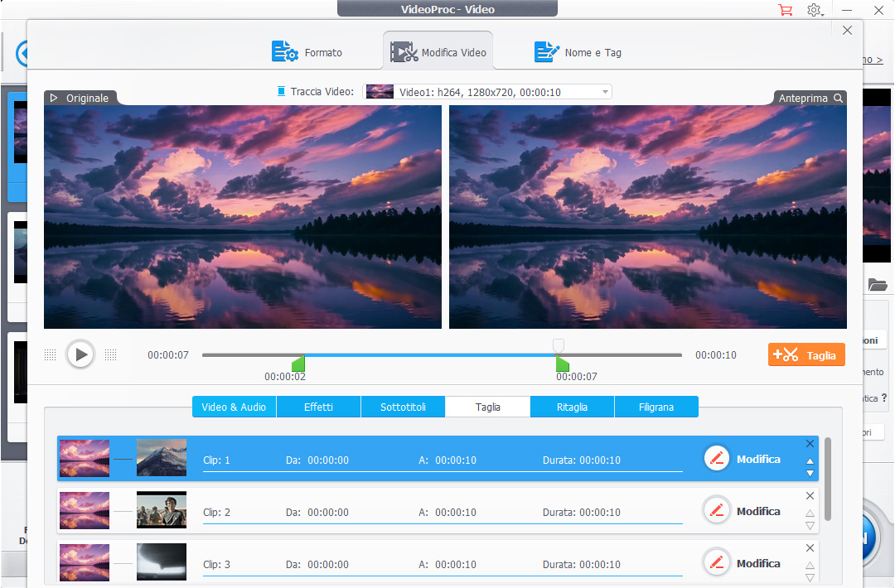The image size is (895, 588).
Task: Click the white playhead handle on timeline
Action: pos(559,345)
